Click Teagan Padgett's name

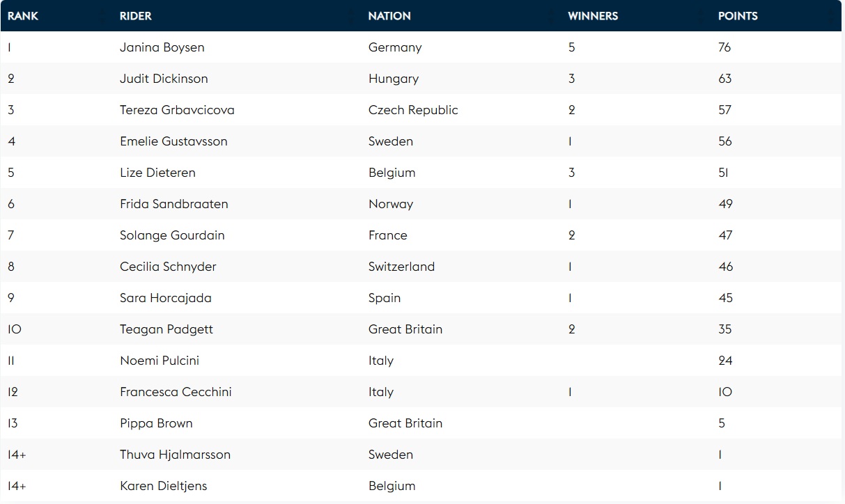166,329
